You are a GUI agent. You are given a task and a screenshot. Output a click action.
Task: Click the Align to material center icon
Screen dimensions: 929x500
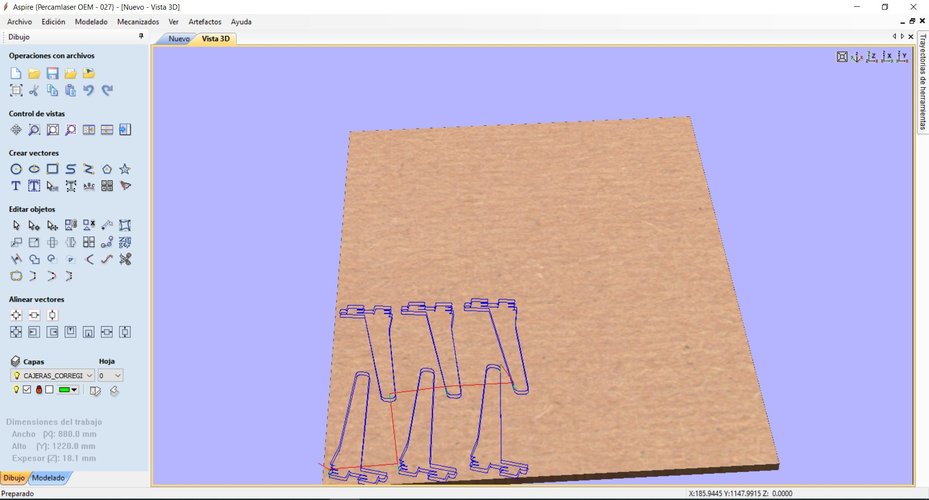click(x=16, y=315)
